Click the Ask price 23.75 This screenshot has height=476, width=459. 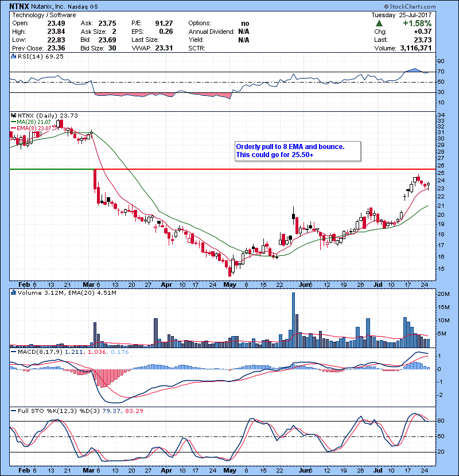coord(107,24)
